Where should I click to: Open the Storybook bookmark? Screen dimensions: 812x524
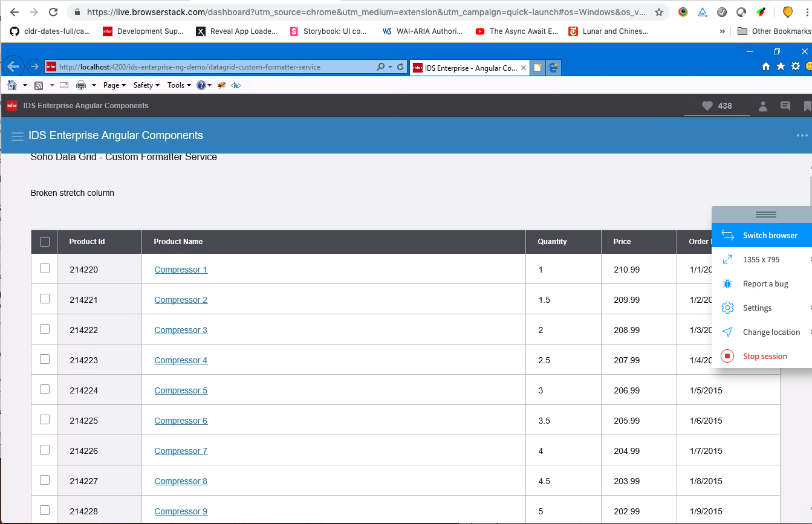click(x=328, y=31)
